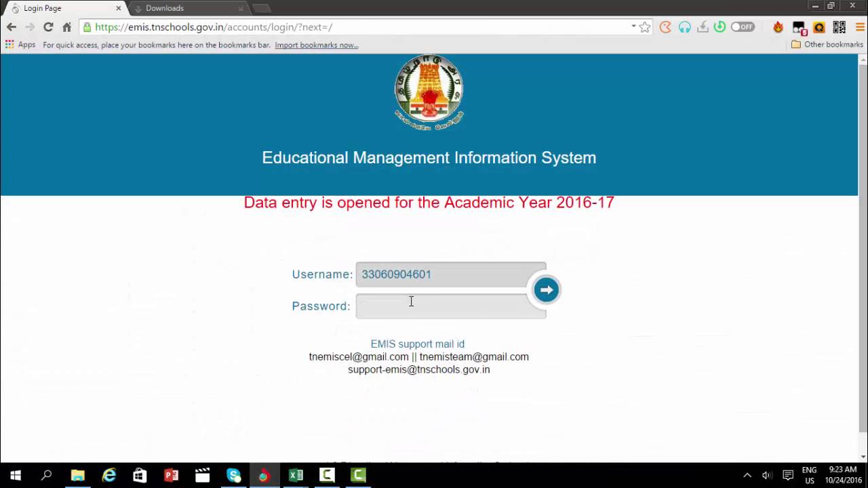This screenshot has width=868, height=488.
Task: Switch to the Downloads tab
Action: [x=165, y=8]
